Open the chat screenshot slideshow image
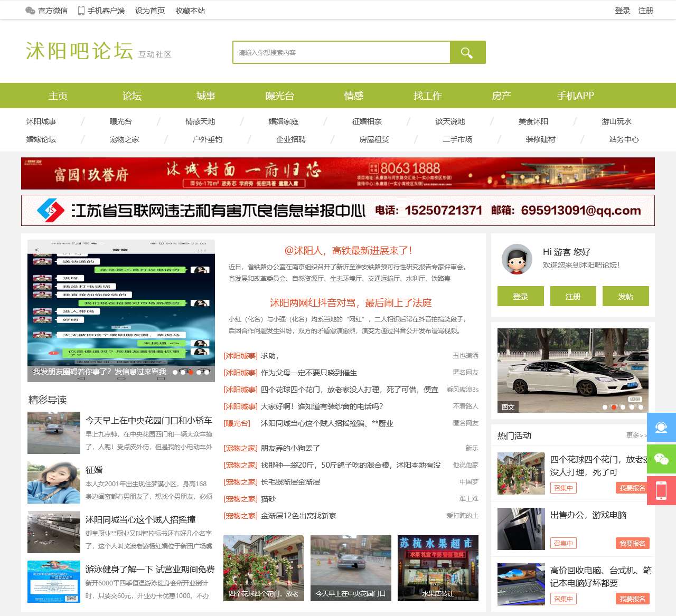 click(x=121, y=310)
